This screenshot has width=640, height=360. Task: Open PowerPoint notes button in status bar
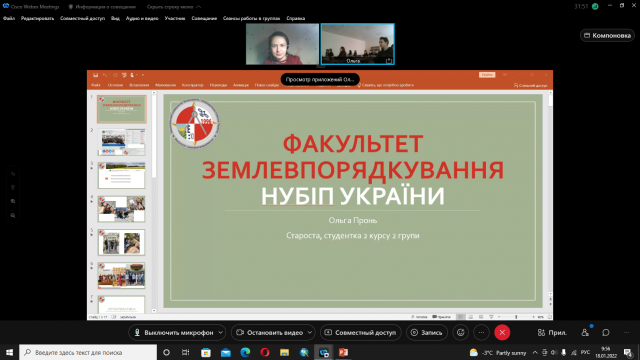419,317
